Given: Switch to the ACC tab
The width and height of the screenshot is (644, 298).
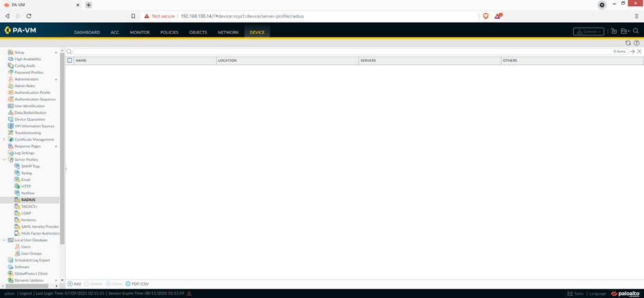Looking at the screenshot, I should pyautogui.click(x=115, y=32).
